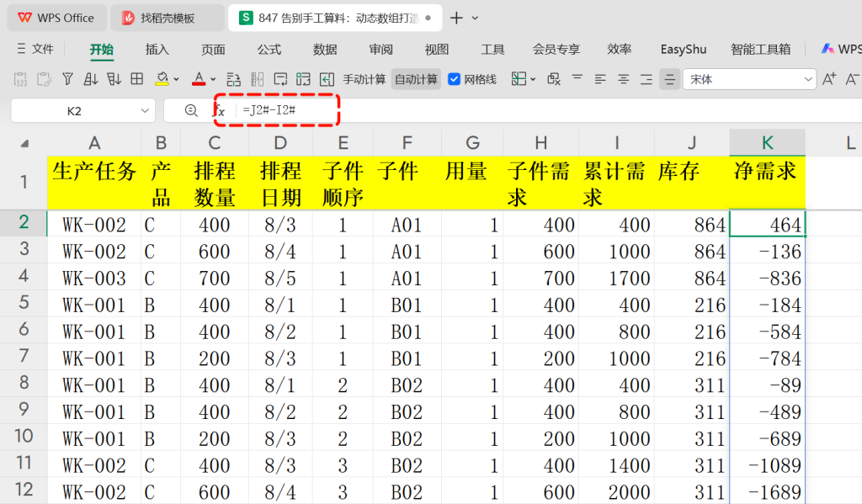Image resolution: width=862 pixels, height=504 pixels.
Task: Click the new tab plus icon
Action: pos(456,19)
